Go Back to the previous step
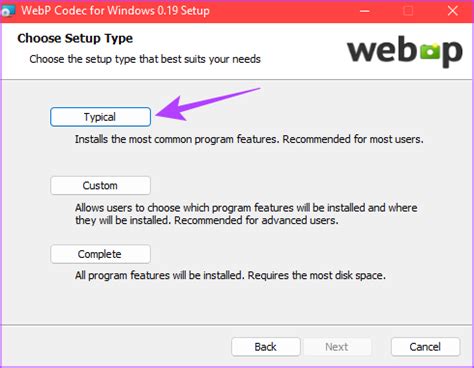The image size is (474, 368). point(266,347)
